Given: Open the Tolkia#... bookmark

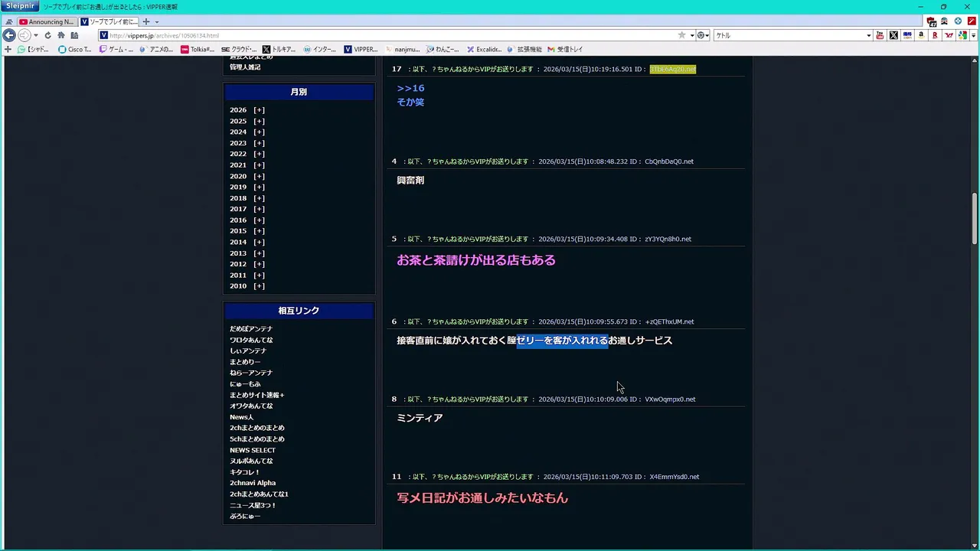Looking at the screenshot, I should pyautogui.click(x=198, y=49).
